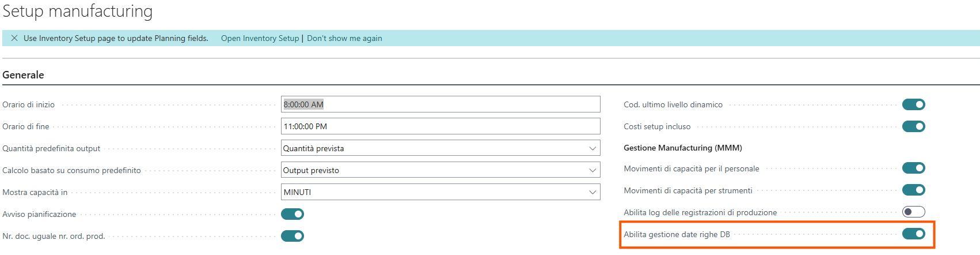Screen dimensions: 980x255
Task: Collapse the Generale section header
Action: (24, 75)
